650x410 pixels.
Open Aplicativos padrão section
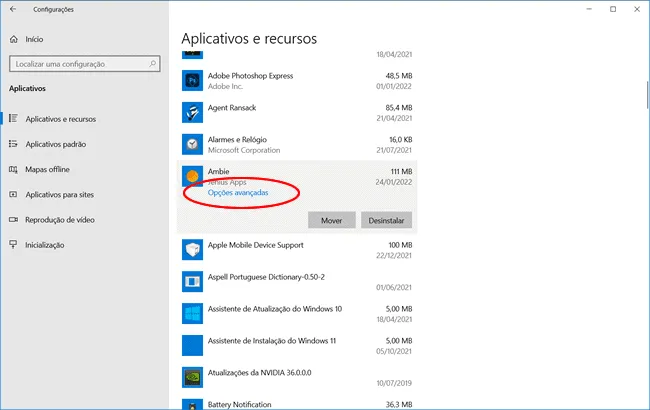point(56,144)
